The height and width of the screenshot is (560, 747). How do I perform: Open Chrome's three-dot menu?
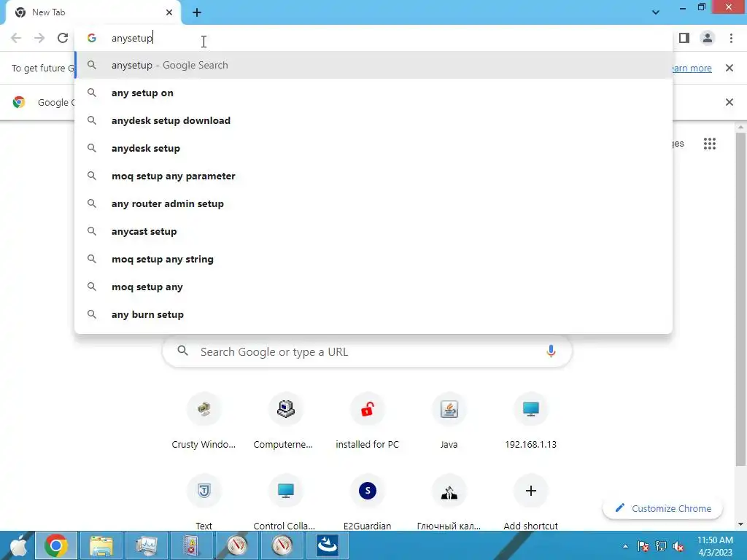pos(731,38)
